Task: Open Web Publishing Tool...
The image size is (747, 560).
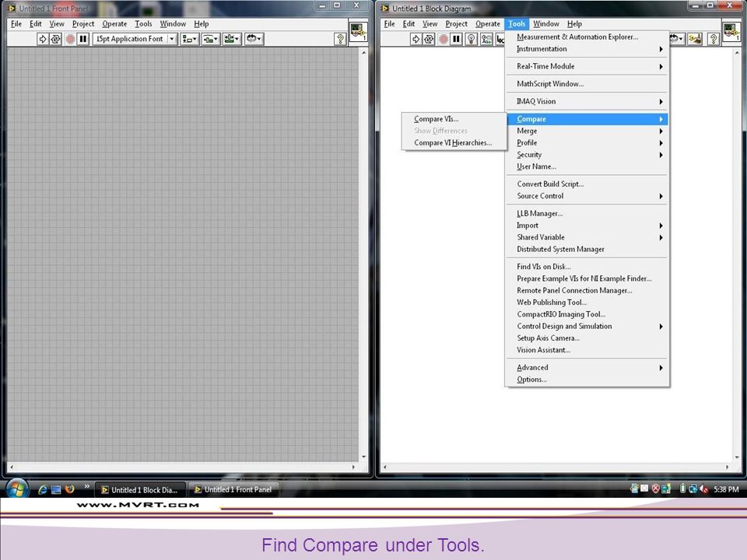Action: (587, 303)
